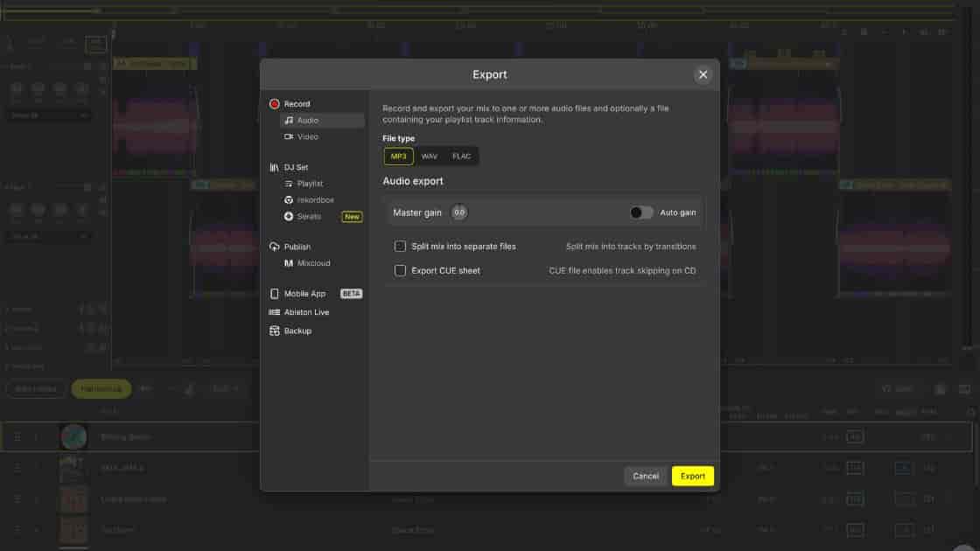Screen dimensions: 980x551
Task: Select Ableton Live export
Action: [x=306, y=312]
